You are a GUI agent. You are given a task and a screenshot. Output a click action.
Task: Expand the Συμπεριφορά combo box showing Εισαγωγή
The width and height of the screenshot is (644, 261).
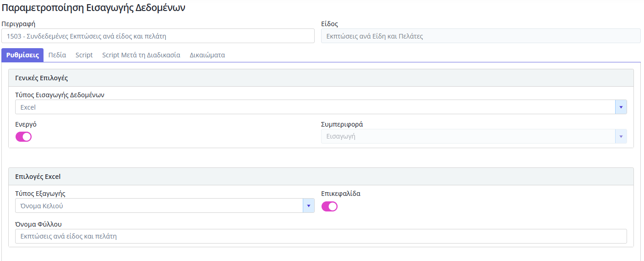point(467,137)
